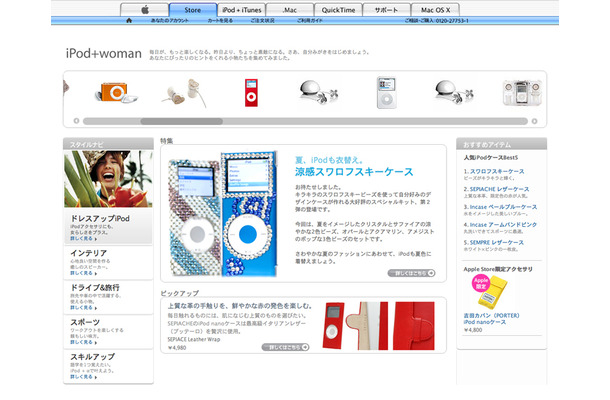Go to the home icon in sub-navigation
The height and width of the screenshot is (400, 610).
pyautogui.click(x=129, y=20)
